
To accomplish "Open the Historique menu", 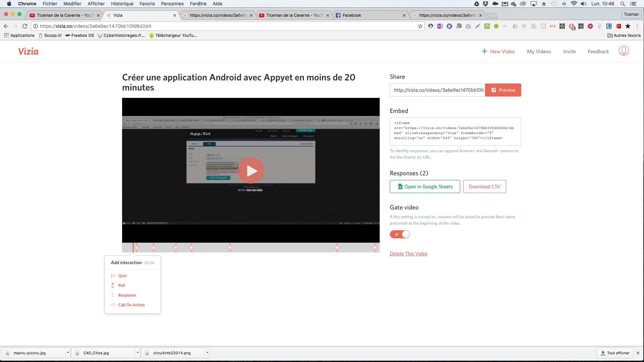I will coord(122,4).
